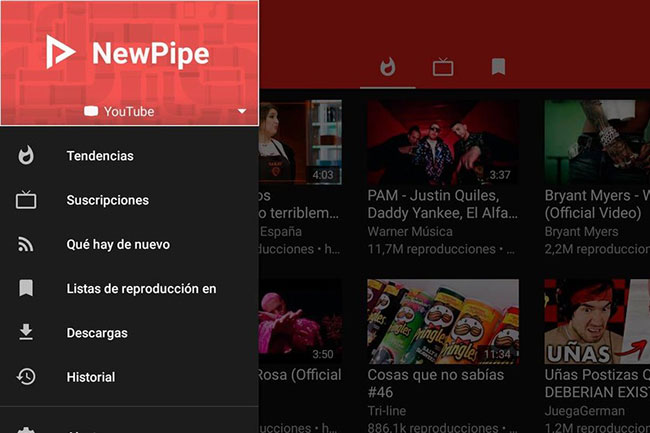The height and width of the screenshot is (433, 650).
Task: Open Descargas in the drawer menu
Action: [x=129, y=333]
